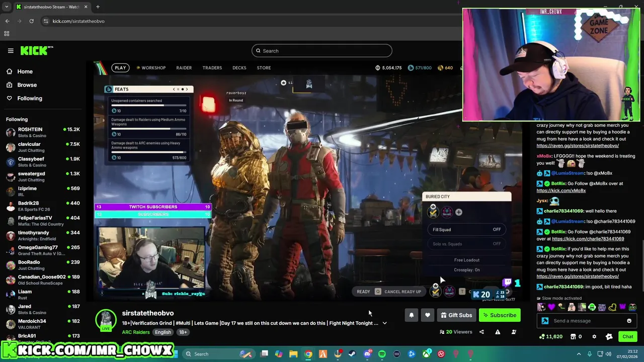Viewport: 644px width, 362px height.
Task: Click the Kick search field
Action: [321, 51]
